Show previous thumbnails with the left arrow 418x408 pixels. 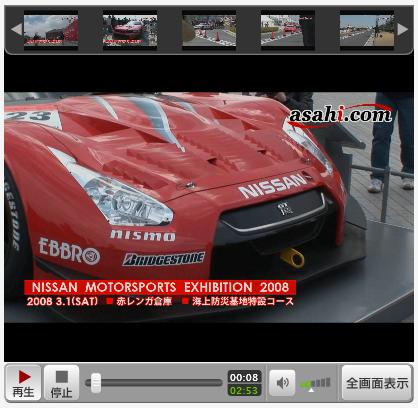click(x=16, y=29)
